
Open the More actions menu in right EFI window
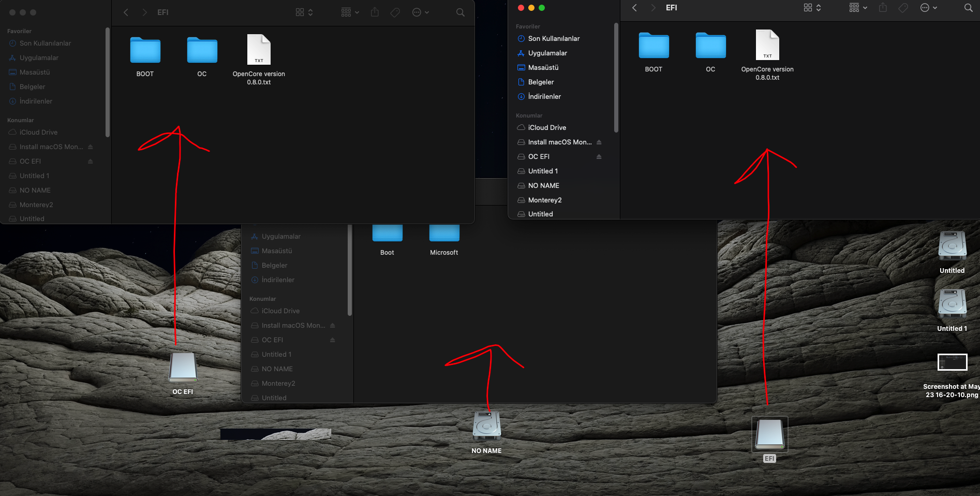click(929, 8)
